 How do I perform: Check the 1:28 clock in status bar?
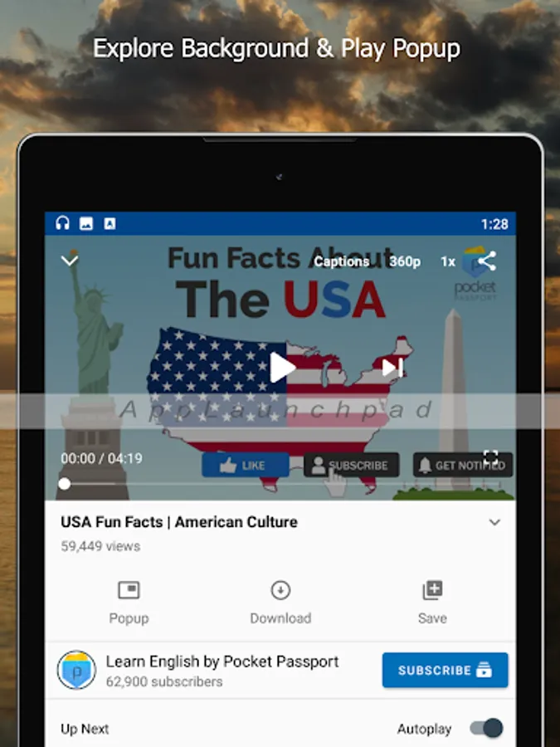(494, 224)
